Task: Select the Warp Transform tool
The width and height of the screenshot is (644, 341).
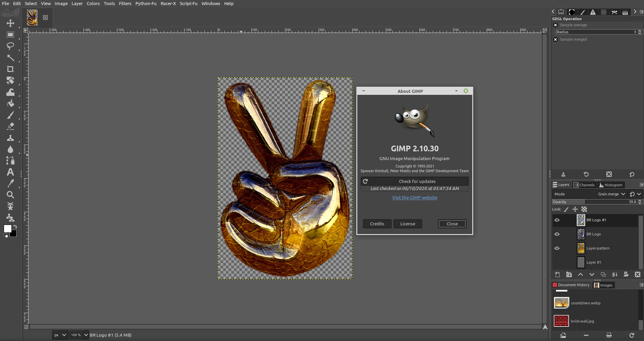Action: tap(10, 92)
